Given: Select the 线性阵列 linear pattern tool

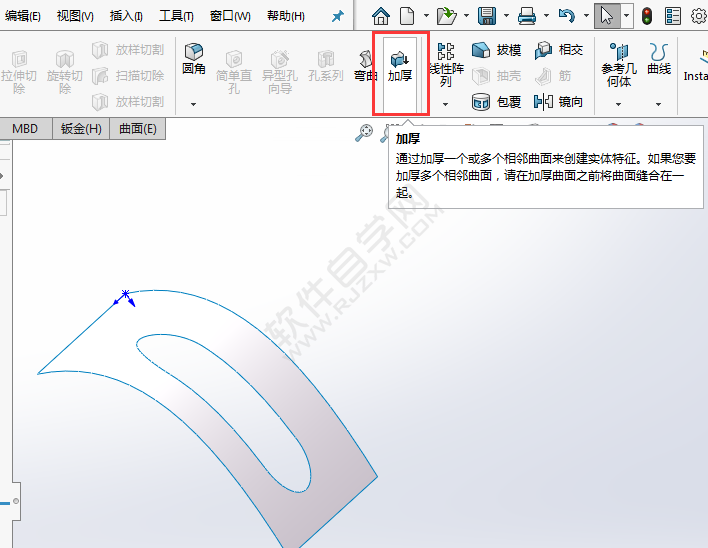Looking at the screenshot, I should (446, 65).
